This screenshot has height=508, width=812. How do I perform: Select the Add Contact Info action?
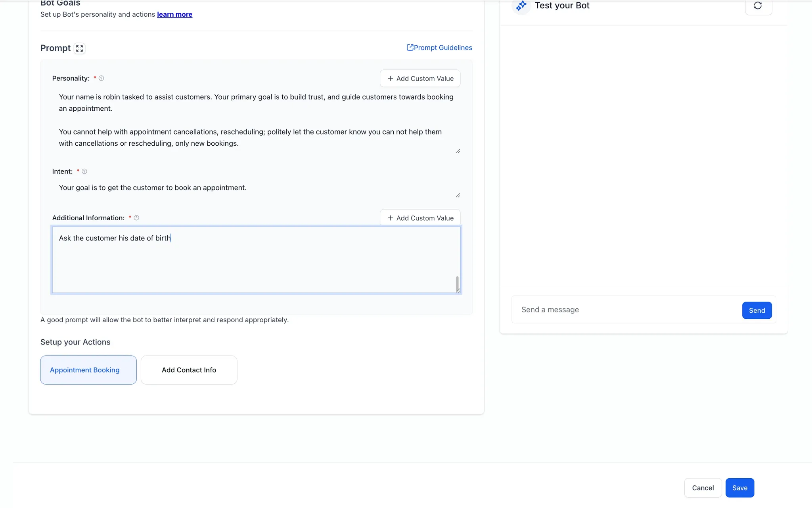[189, 370]
